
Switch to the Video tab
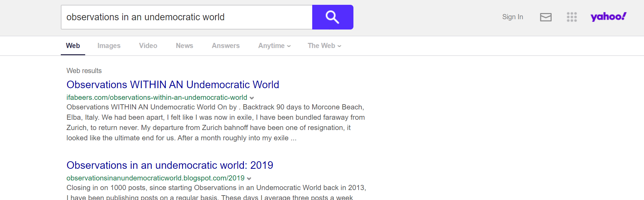coord(148,46)
